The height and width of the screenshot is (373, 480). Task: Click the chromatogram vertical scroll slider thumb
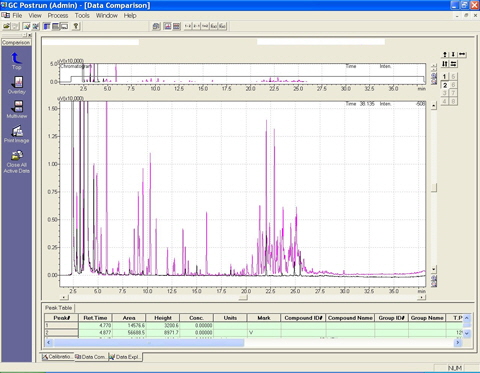pyautogui.click(x=434, y=187)
